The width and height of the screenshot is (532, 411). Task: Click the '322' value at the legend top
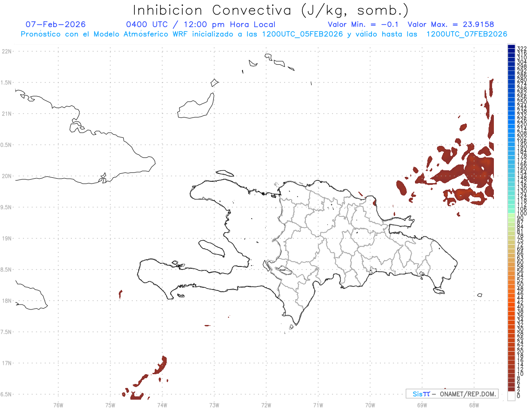pos(521,48)
